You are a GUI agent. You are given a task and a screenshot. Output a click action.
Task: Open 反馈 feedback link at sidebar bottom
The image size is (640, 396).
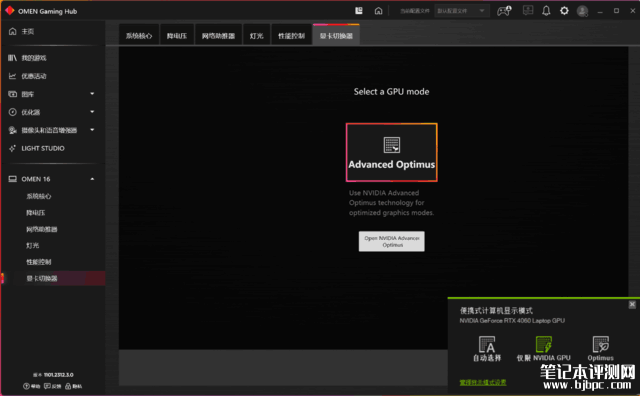point(53,386)
